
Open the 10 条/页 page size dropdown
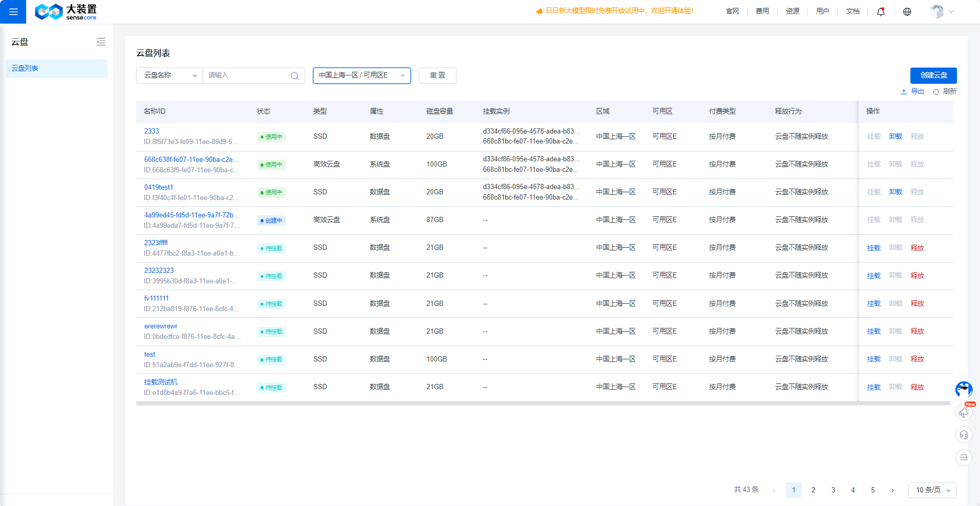pos(932,490)
